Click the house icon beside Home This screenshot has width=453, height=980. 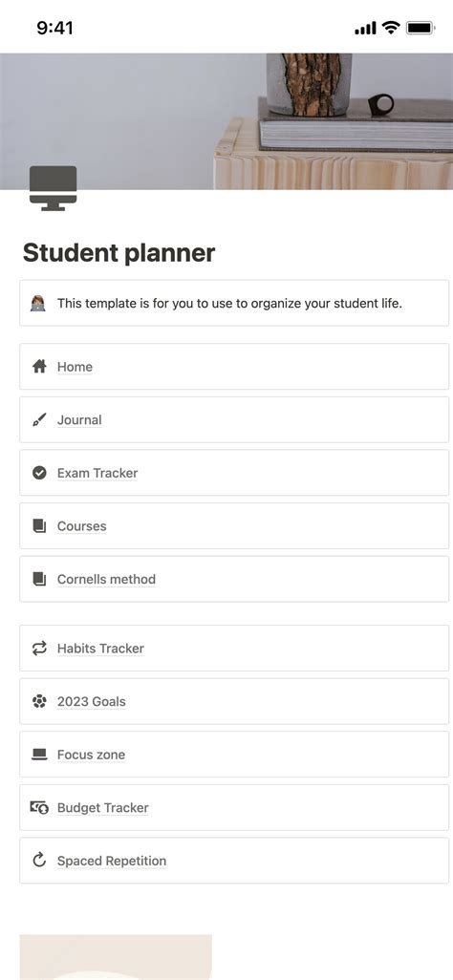pyautogui.click(x=39, y=366)
